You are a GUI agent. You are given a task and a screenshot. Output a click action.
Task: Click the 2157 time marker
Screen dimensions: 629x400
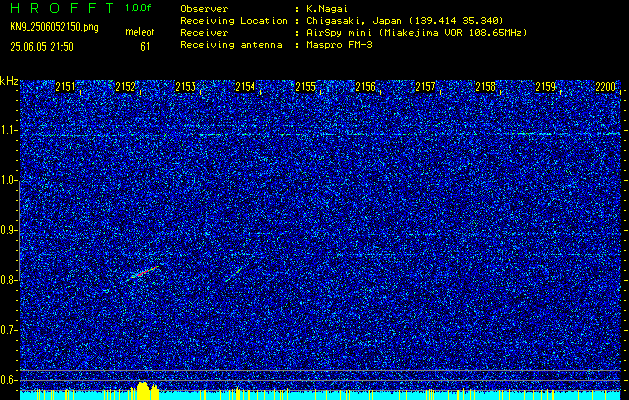click(425, 87)
